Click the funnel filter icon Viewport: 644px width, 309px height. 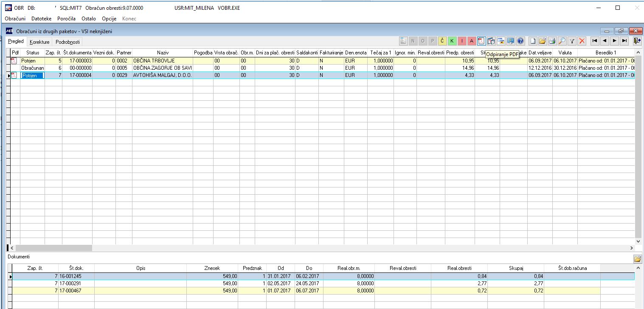572,41
